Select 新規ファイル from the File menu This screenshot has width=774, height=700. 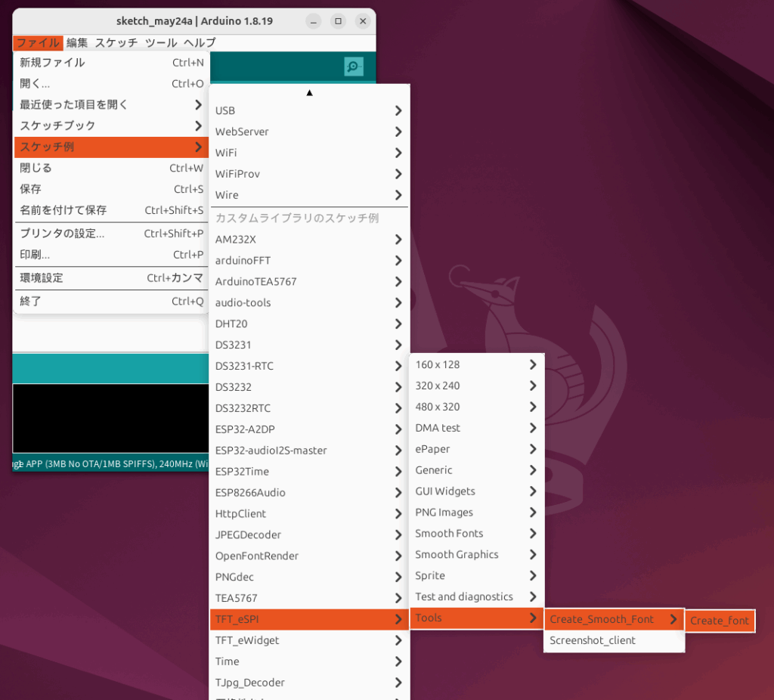(x=112, y=63)
